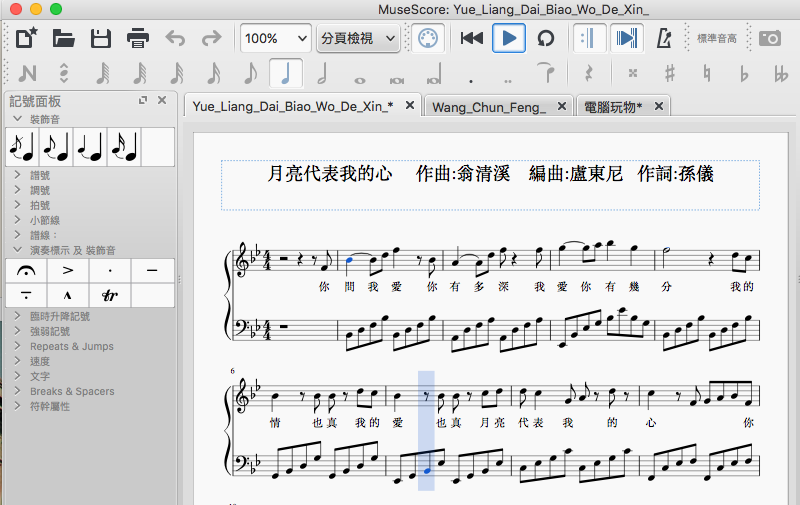Open the 100% zoom level dropdown
The image size is (800, 505).
[275, 39]
